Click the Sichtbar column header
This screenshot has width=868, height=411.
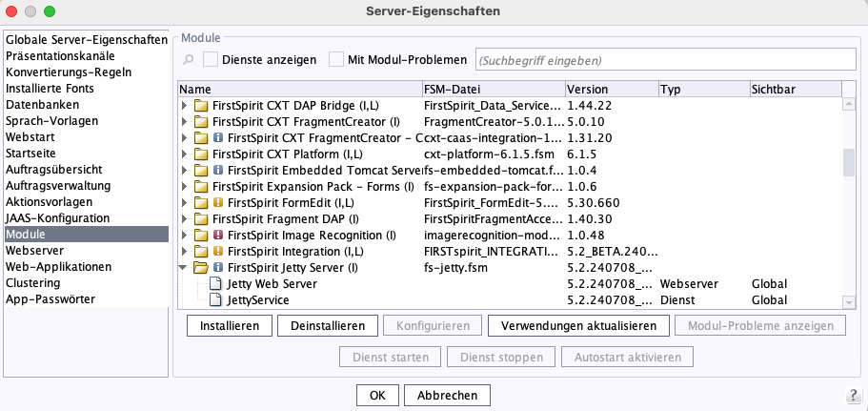point(796,90)
